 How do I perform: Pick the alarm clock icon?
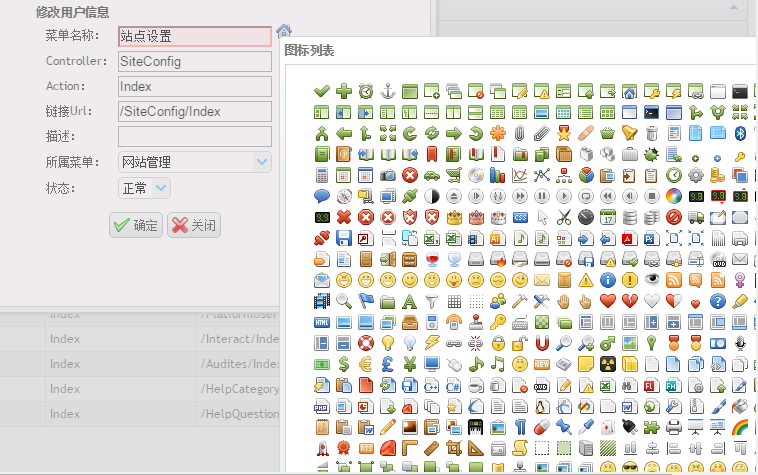click(x=366, y=91)
